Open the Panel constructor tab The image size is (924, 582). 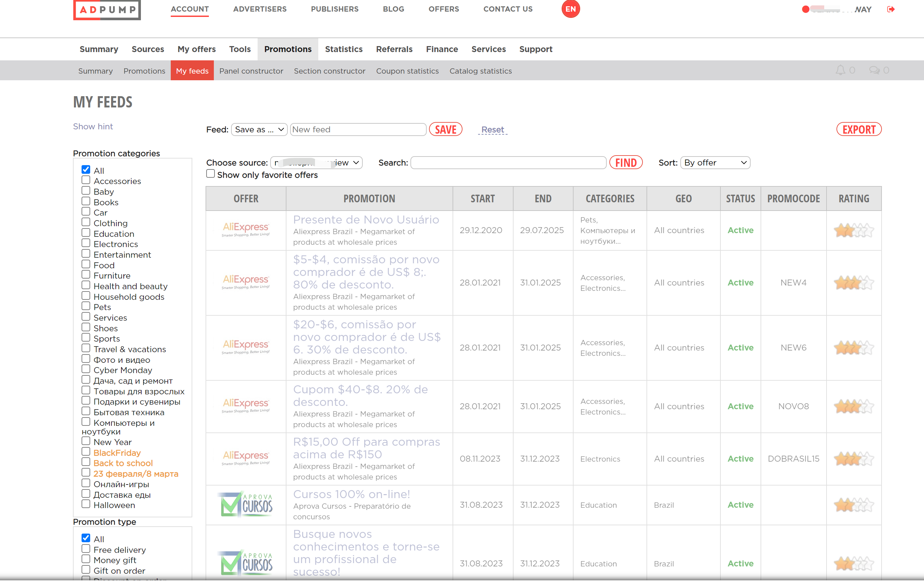[251, 71]
